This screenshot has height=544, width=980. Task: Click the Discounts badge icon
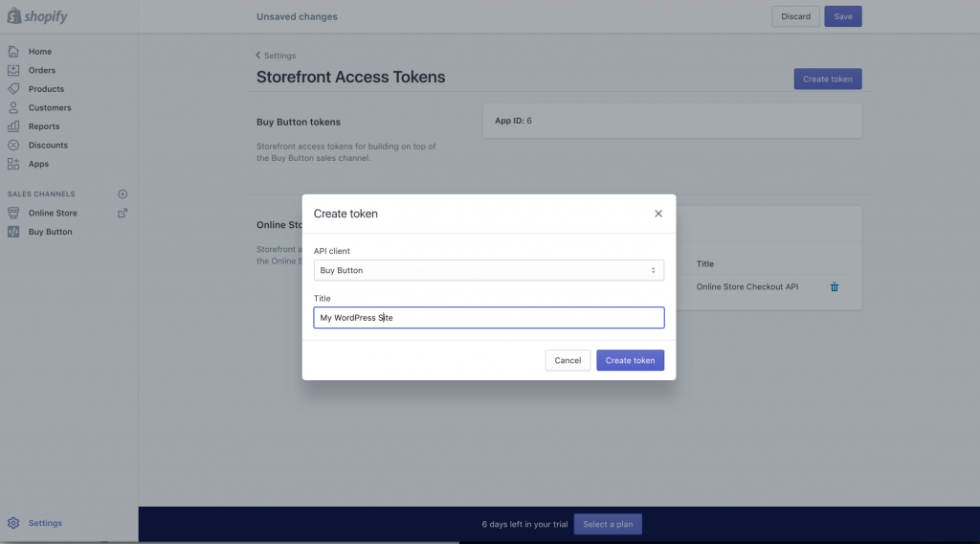[x=13, y=145]
